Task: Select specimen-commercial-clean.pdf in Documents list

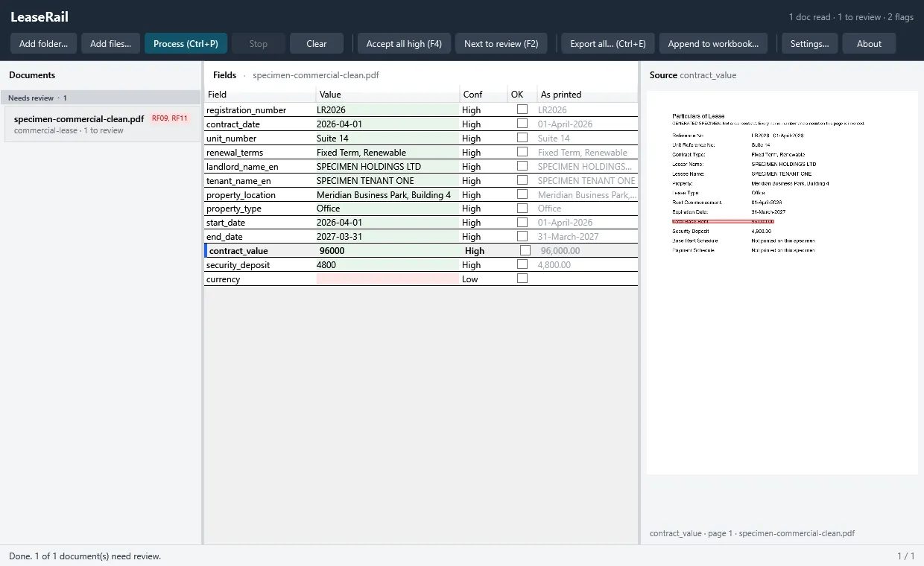Action: click(x=101, y=124)
